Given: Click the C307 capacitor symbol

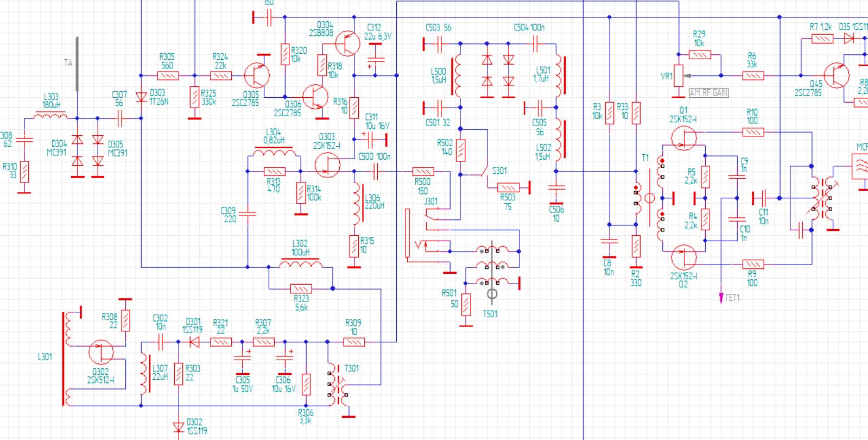Looking at the screenshot, I should click(119, 118).
